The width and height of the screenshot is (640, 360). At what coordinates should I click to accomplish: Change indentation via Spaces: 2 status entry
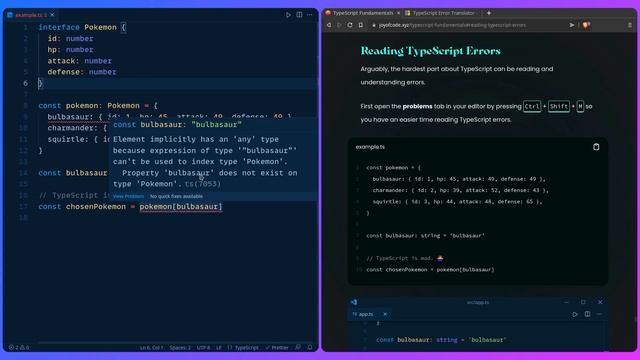[180, 348]
